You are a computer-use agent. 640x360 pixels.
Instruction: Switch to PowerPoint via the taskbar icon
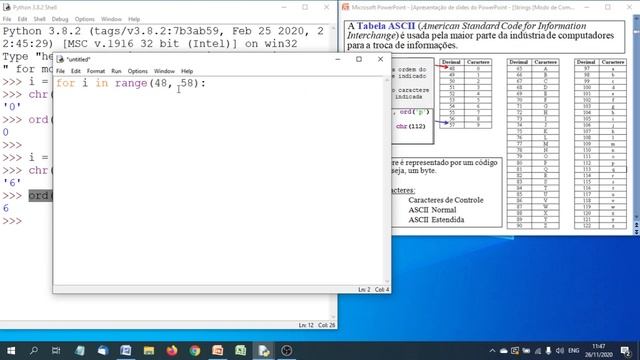pos(218,351)
